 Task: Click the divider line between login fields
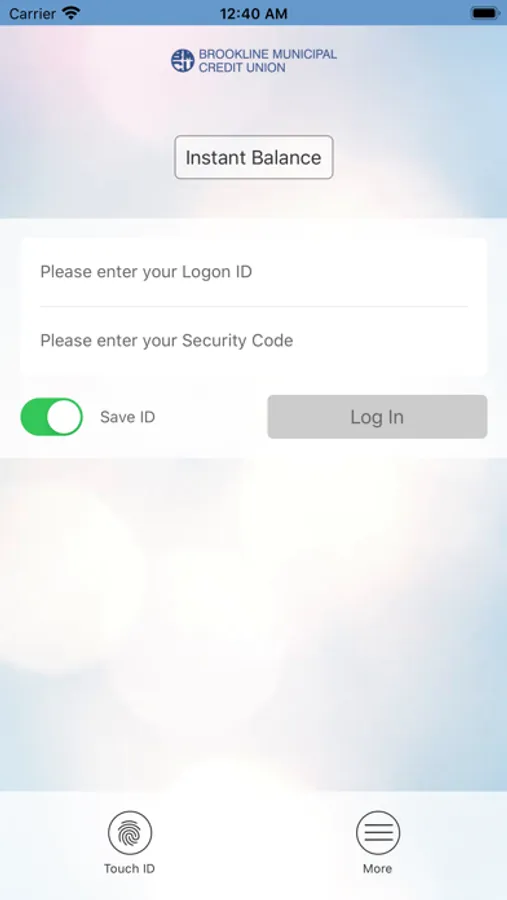(254, 307)
